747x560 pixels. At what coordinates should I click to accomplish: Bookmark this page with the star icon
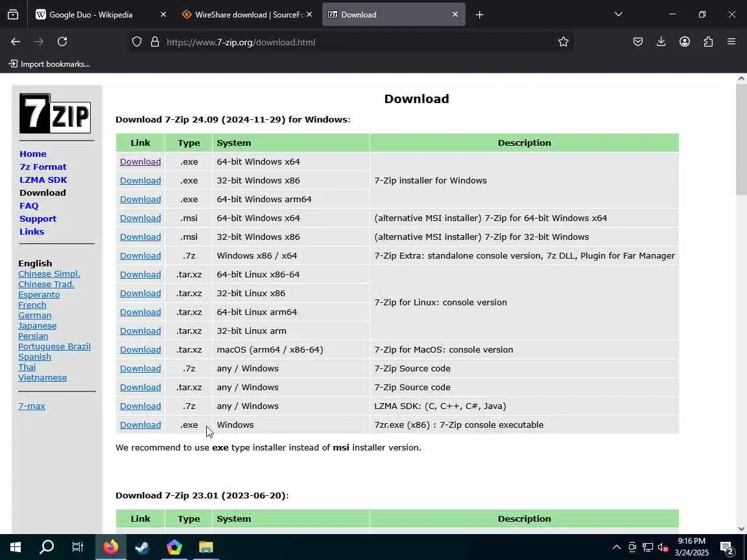(563, 42)
